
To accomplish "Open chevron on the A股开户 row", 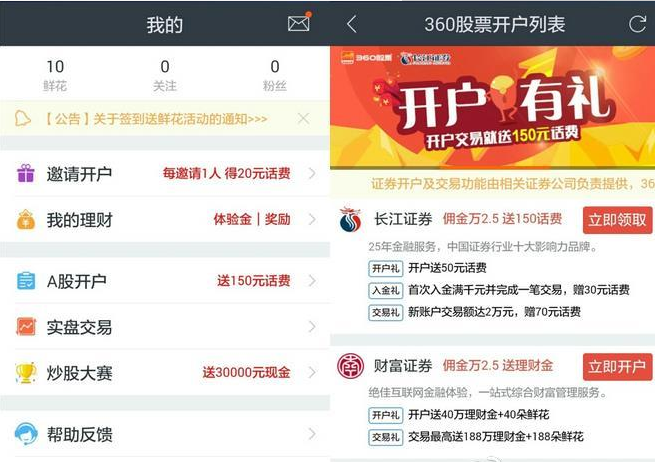I will pyautogui.click(x=312, y=281).
